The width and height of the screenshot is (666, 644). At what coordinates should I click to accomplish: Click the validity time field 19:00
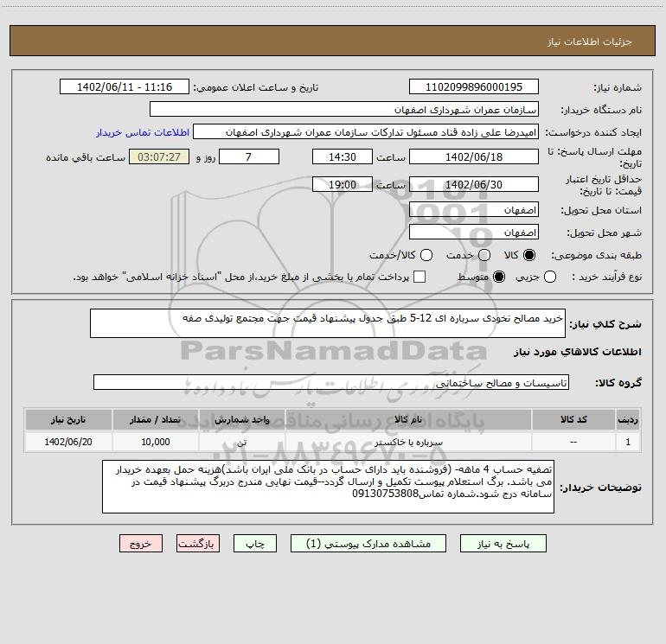pyautogui.click(x=343, y=184)
